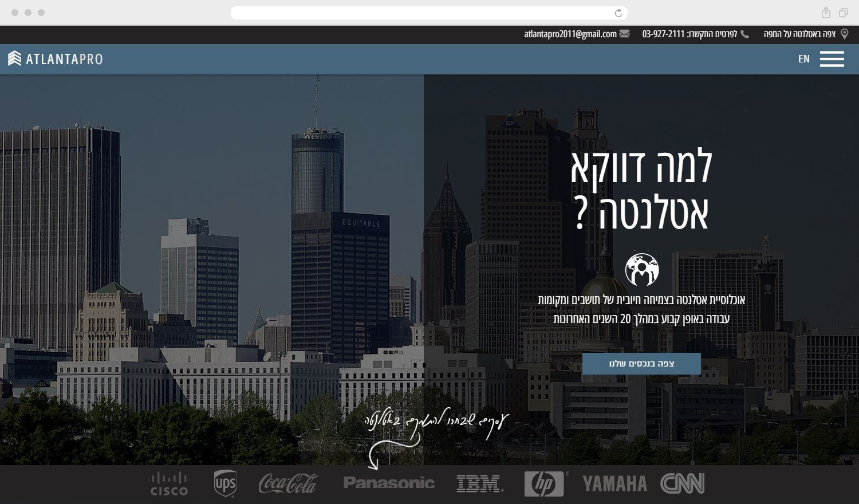Open the view Atlanta on map link
The width and height of the screenshot is (859, 504).
[x=799, y=34]
